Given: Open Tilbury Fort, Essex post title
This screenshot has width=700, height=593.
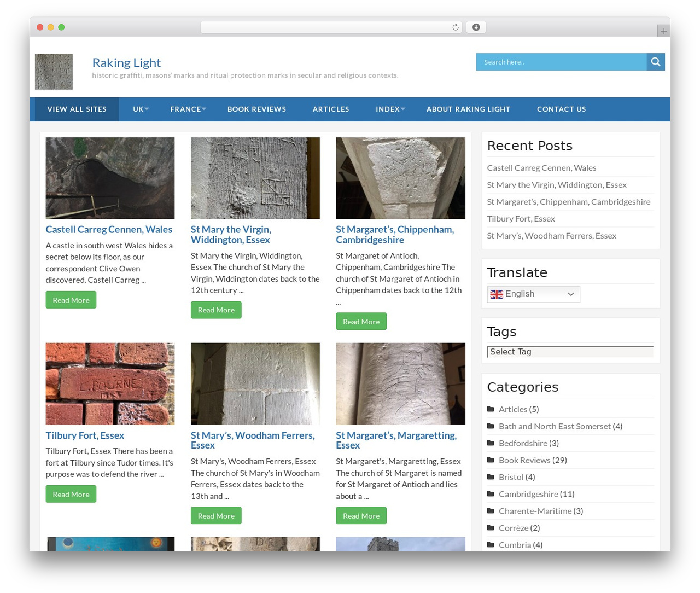Looking at the screenshot, I should coord(85,435).
